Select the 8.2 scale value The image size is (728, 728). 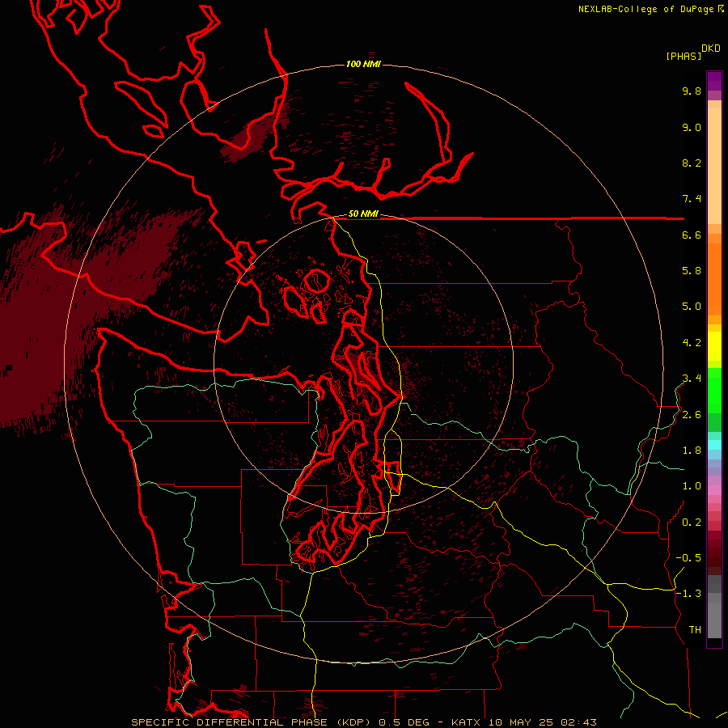coord(692,163)
